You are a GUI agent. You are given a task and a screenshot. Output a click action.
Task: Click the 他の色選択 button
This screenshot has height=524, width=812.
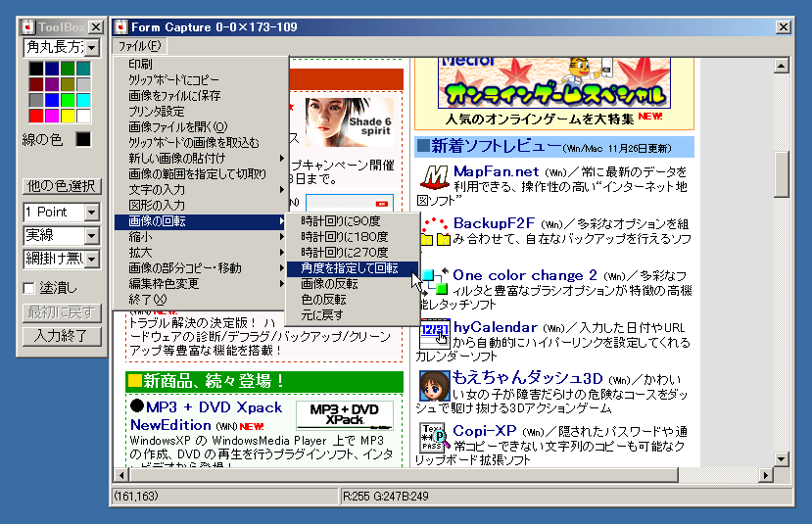click(x=62, y=186)
